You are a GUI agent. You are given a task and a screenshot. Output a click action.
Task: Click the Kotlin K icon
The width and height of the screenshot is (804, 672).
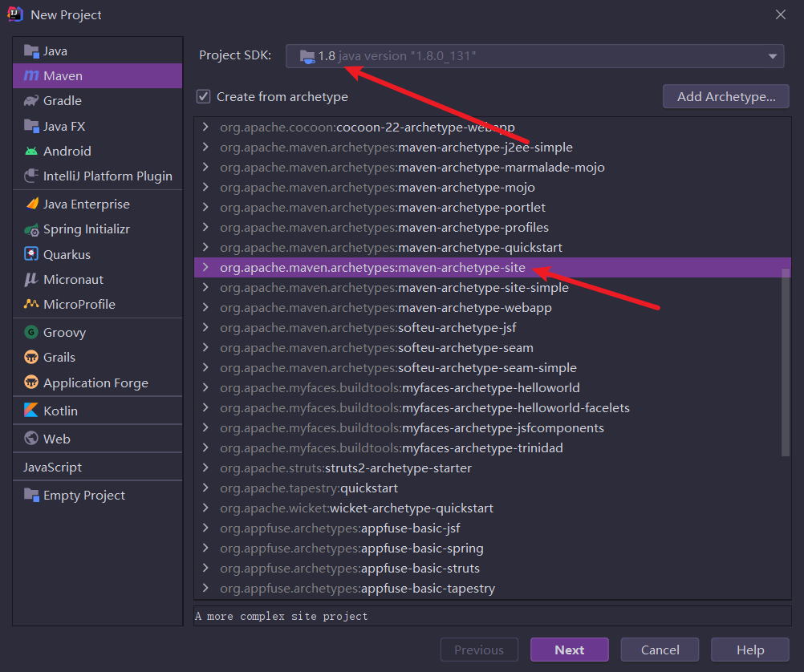pyautogui.click(x=31, y=411)
